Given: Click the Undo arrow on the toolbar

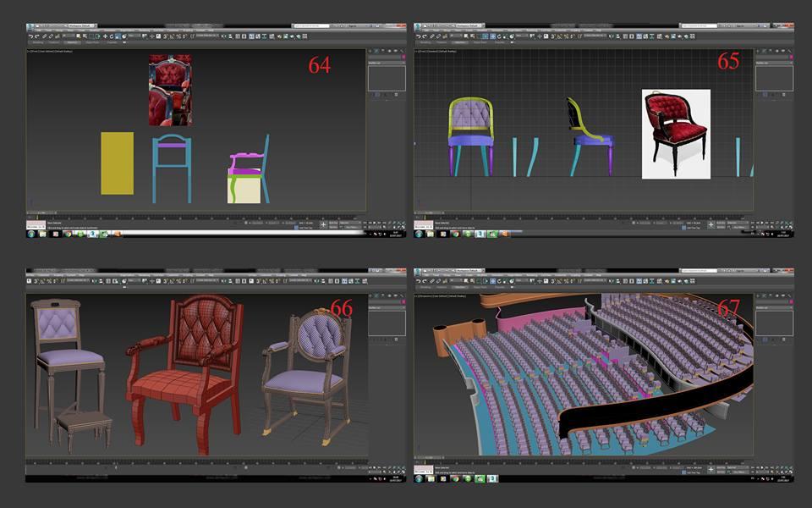Looking at the screenshot, I should [31, 37].
